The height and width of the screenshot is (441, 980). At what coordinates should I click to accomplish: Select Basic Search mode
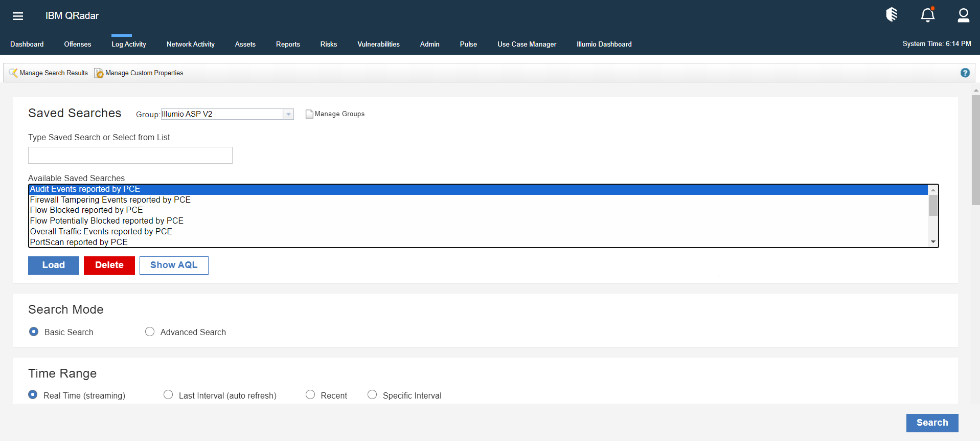pos(34,332)
